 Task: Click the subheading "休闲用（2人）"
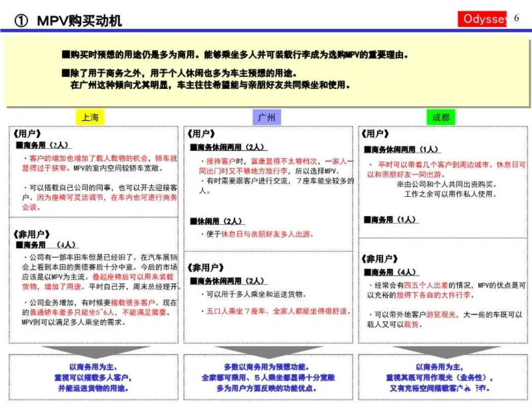[x=217, y=221]
